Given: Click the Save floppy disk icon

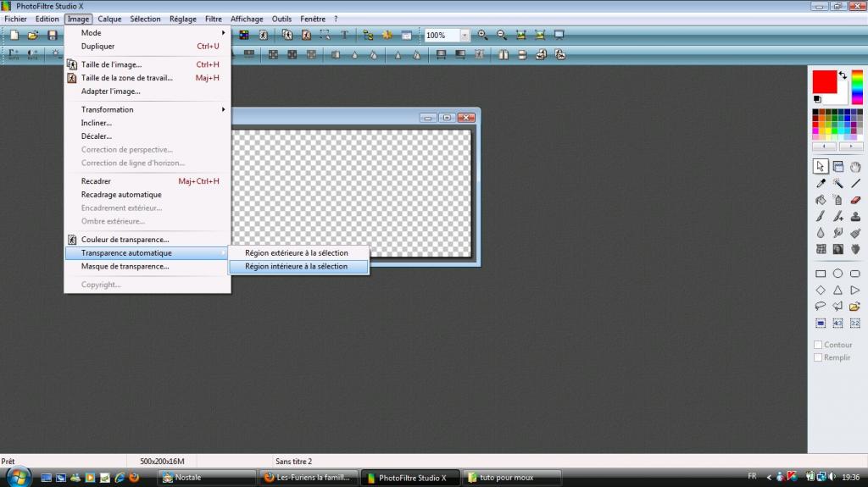Looking at the screenshot, I should click(x=52, y=35).
